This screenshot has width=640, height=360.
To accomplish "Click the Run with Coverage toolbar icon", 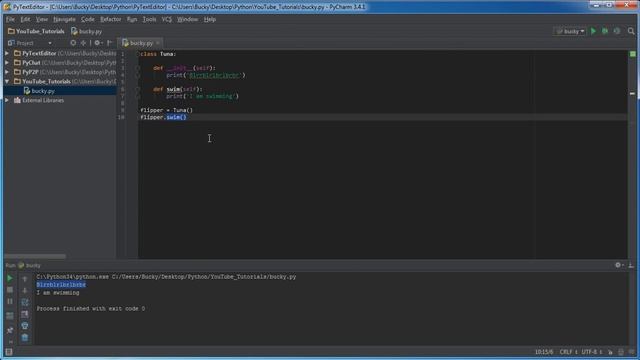I will (617, 31).
